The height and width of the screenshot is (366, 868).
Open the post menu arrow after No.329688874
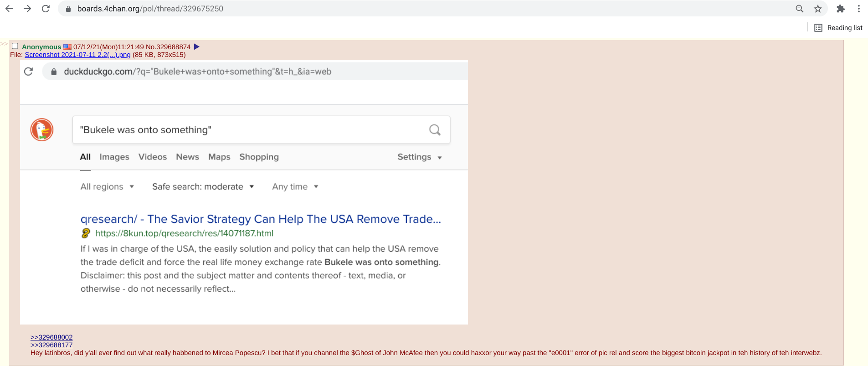coord(197,46)
